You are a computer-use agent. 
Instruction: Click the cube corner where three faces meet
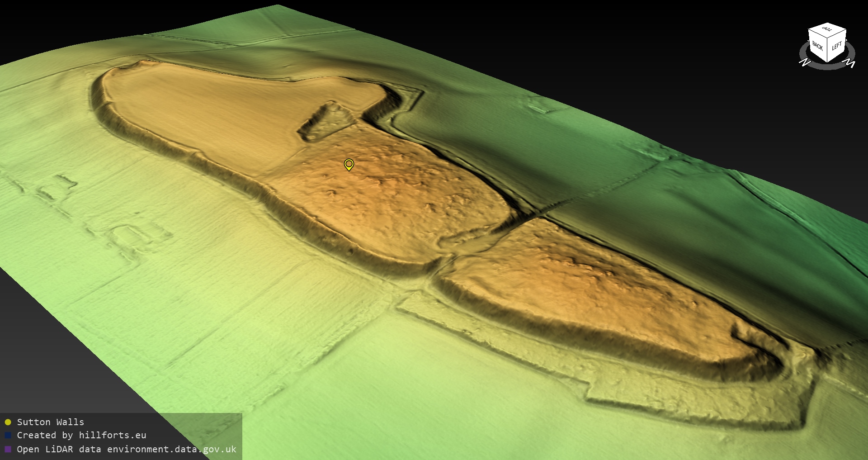tap(828, 38)
